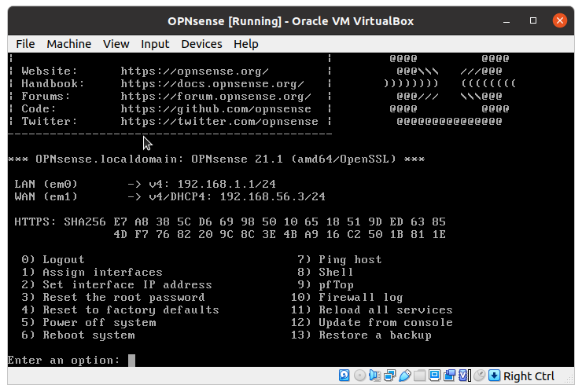The width and height of the screenshot is (582, 392).
Task: Click '12) Update from console' text
Action: [371, 322]
